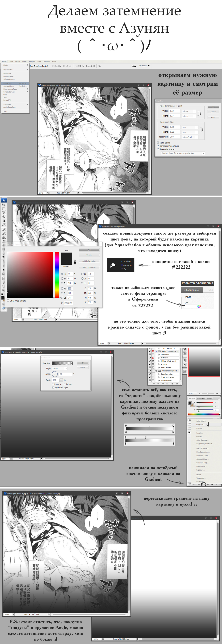Click the foreground swatch in the Color panel
The width and height of the screenshot is (222, 644).
click(190, 403)
